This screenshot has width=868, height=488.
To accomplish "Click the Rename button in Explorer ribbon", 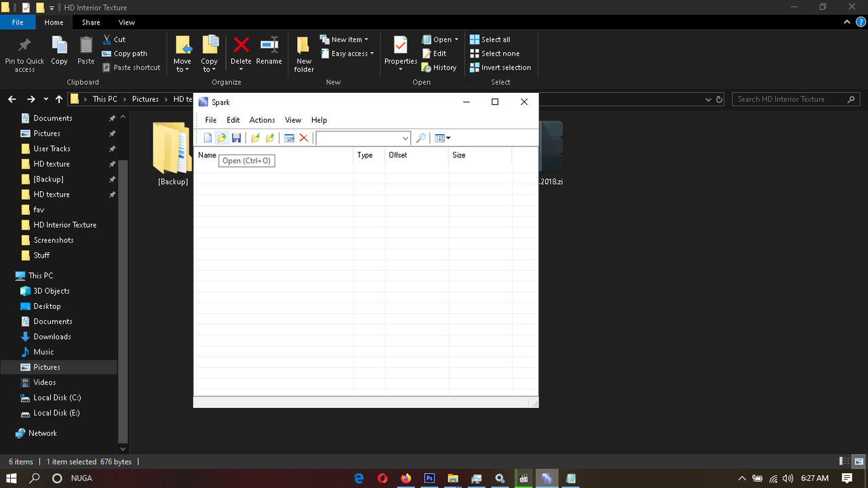I will [x=269, y=51].
